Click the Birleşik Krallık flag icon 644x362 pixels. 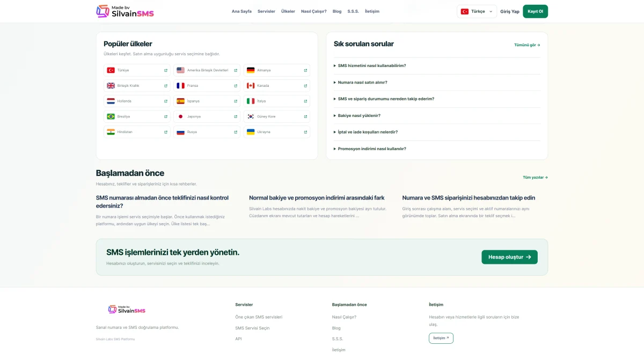pyautogui.click(x=111, y=86)
